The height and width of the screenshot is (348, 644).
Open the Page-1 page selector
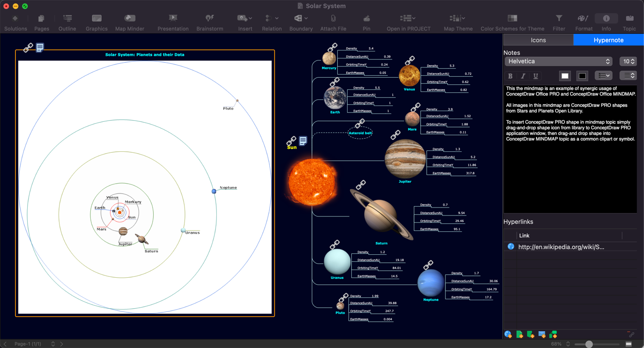[x=34, y=344]
